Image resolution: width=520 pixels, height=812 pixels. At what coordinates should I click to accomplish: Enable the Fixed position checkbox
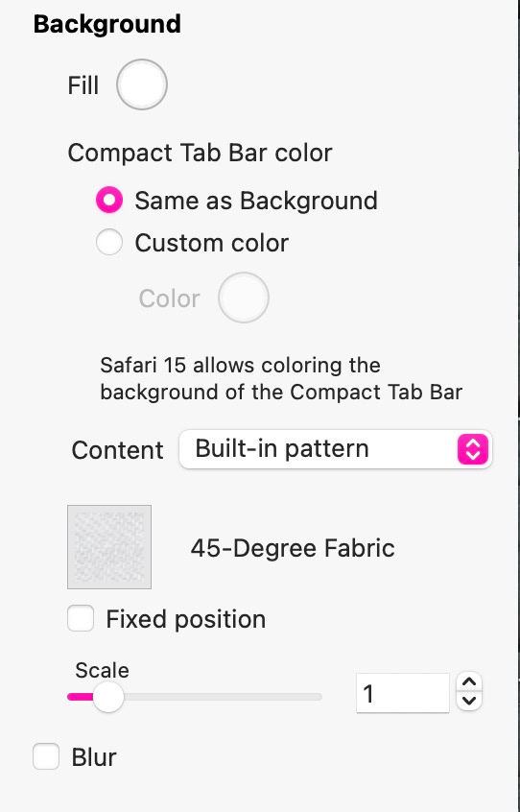(81, 618)
